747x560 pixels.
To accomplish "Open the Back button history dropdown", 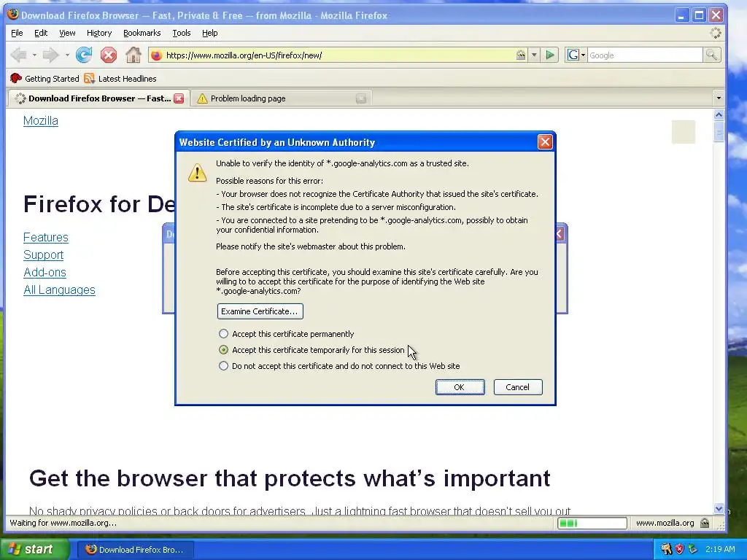I will click(34, 55).
